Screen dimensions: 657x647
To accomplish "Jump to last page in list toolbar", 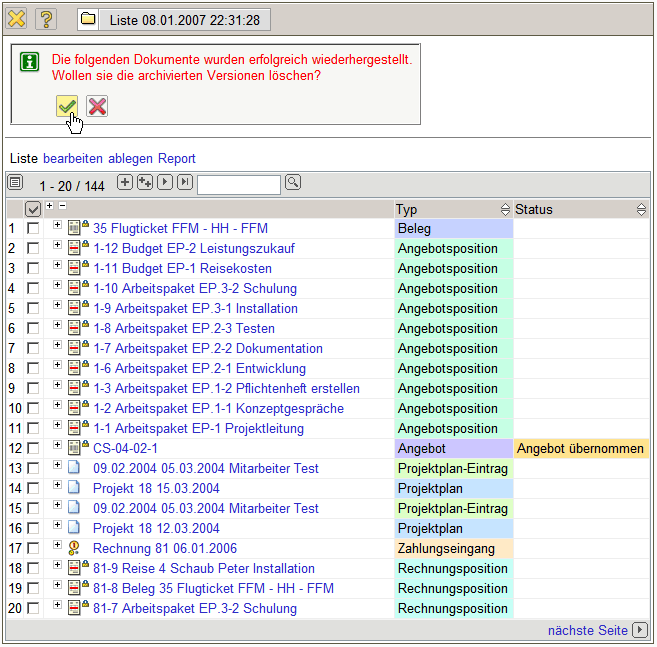I will [185, 182].
